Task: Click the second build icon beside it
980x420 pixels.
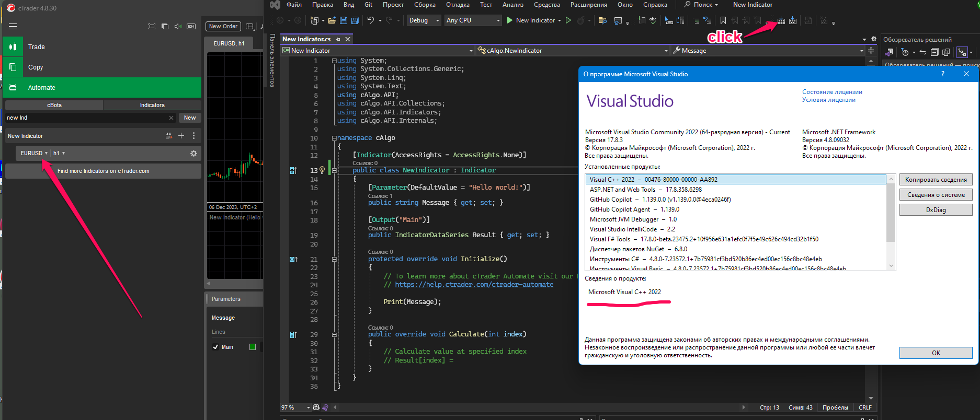Action: click(793, 20)
